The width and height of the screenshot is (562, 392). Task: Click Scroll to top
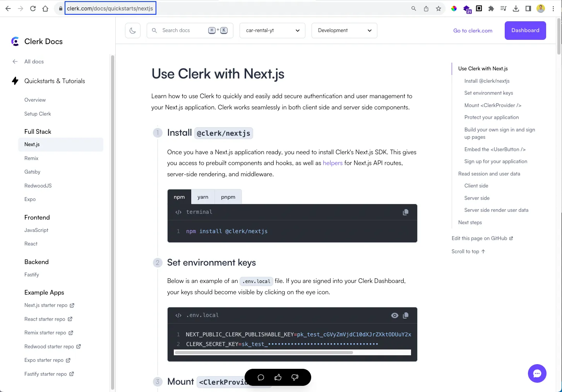[468, 251]
